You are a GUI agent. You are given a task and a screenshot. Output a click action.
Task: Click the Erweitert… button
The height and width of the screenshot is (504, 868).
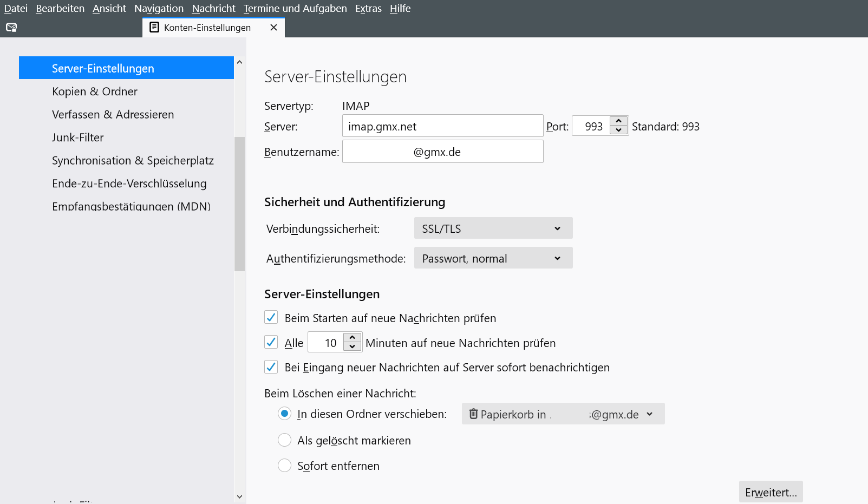coord(771,492)
